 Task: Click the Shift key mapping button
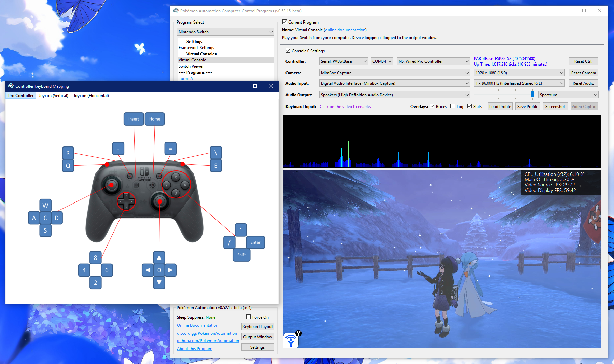241,255
